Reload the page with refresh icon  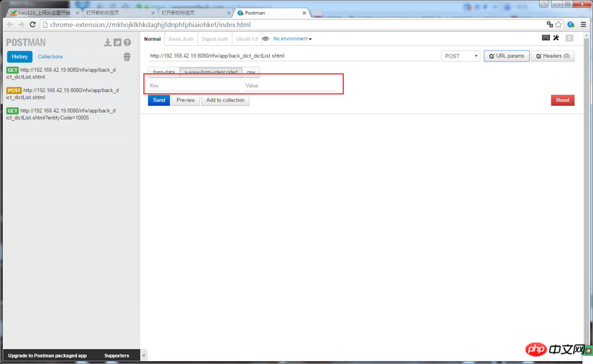[x=33, y=24]
